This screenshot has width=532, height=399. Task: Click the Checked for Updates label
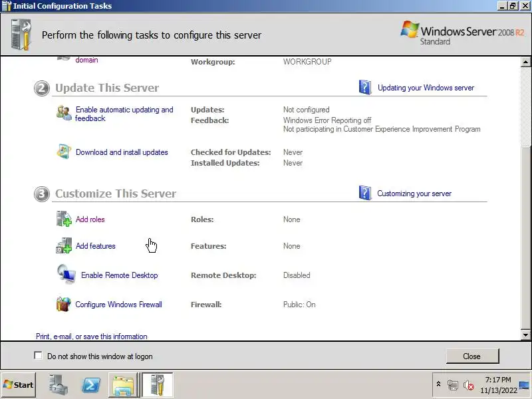231,152
